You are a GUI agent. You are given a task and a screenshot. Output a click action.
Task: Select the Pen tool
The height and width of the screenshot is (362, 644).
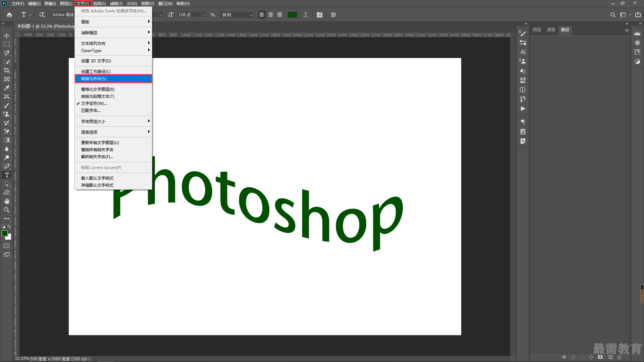7,166
